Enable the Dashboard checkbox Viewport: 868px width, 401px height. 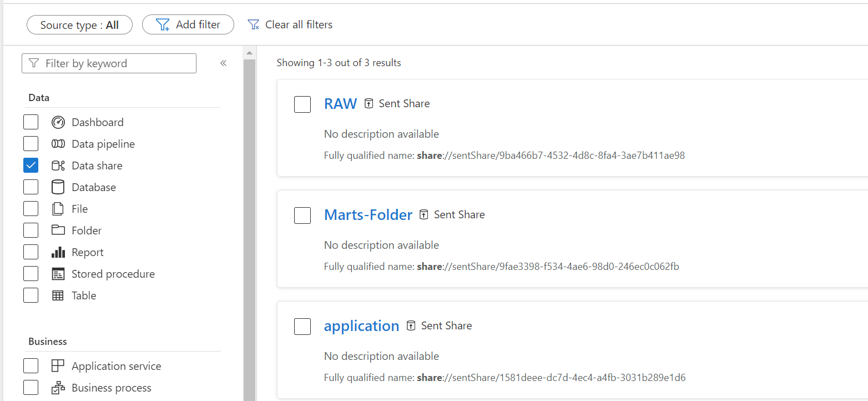(x=31, y=122)
